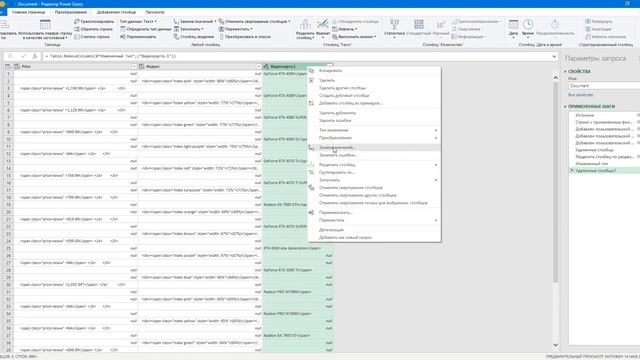Click the Транспонировать button in ribbon
The width and height of the screenshot is (640, 360).
click(94, 22)
